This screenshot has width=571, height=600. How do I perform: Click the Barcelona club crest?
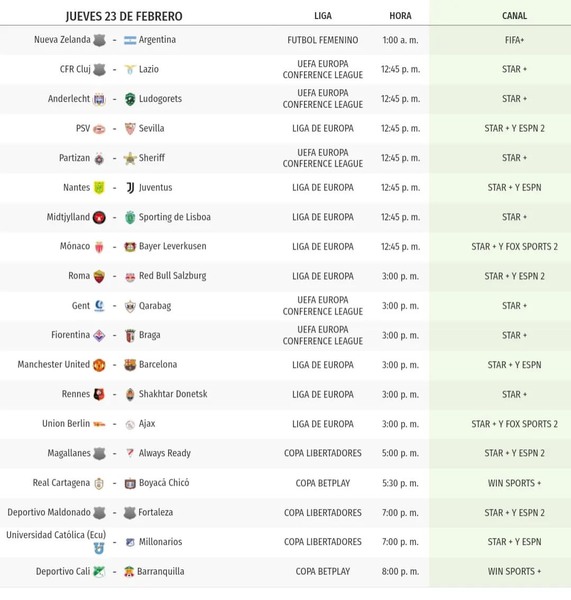pyautogui.click(x=130, y=365)
